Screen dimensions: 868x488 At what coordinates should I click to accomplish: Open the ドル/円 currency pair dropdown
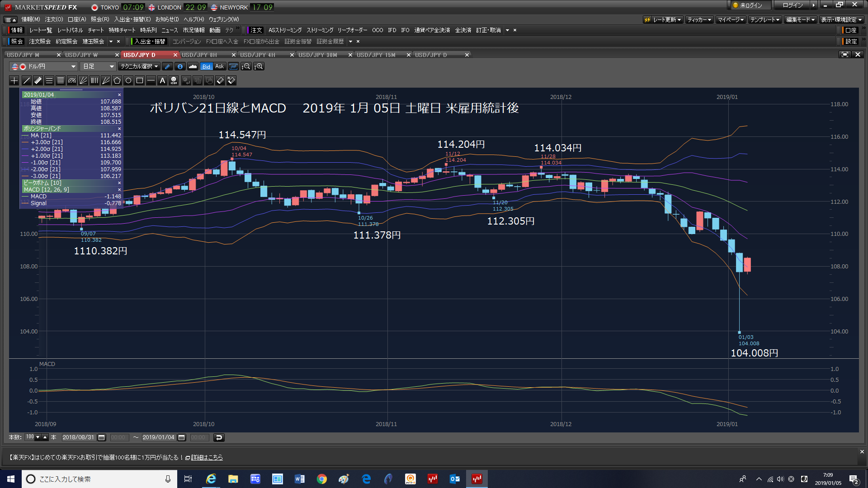click(43, 66)
